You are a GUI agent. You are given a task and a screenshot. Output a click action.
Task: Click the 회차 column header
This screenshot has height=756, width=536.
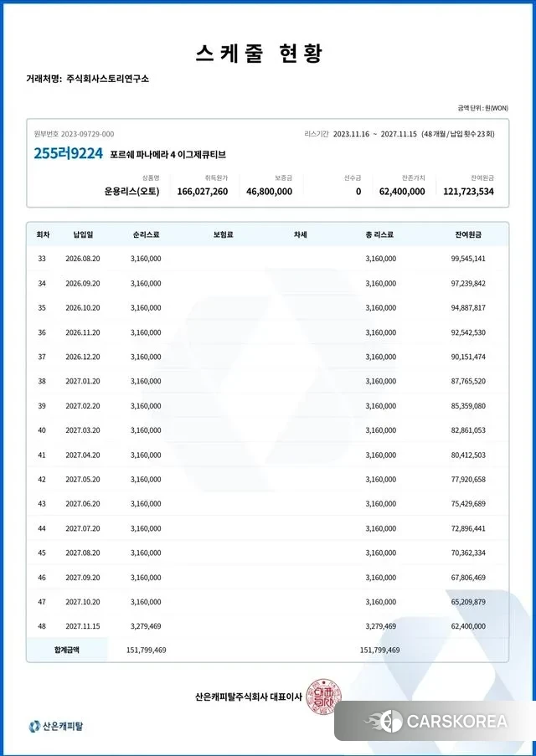42,234
